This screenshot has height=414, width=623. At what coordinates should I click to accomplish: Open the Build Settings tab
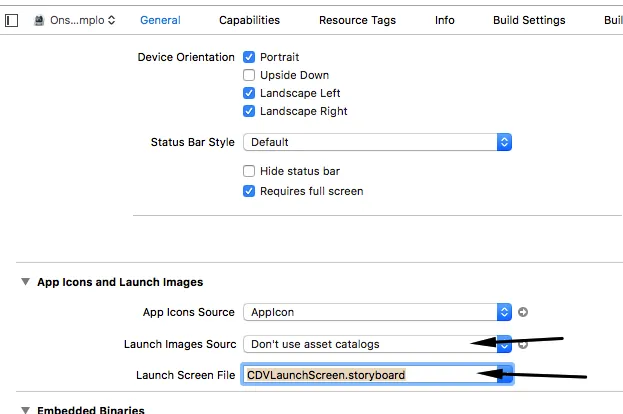click(x=529, y=20)
